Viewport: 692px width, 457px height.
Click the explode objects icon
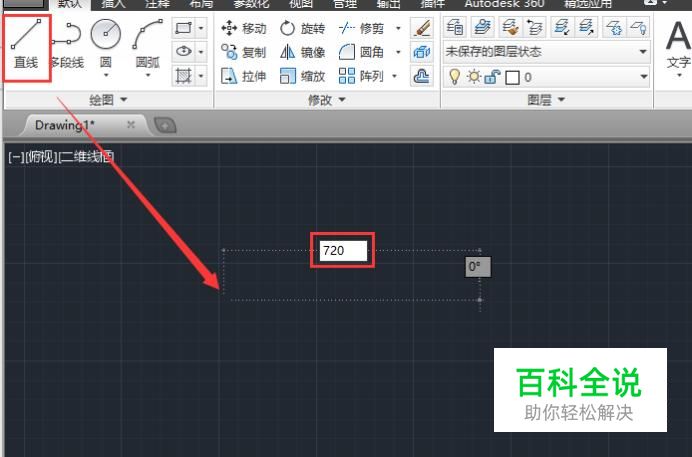click(x=422, y=52)
